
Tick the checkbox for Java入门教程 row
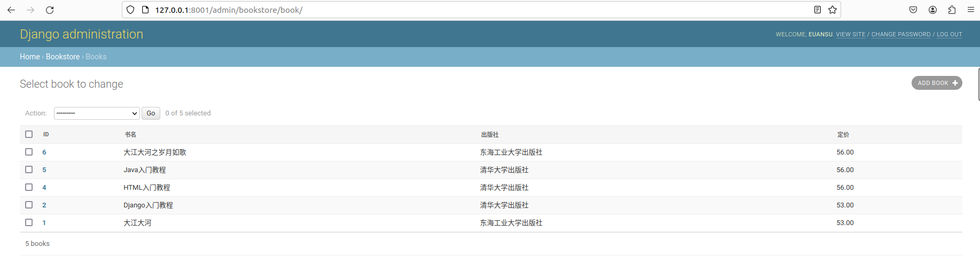(29, 169)
